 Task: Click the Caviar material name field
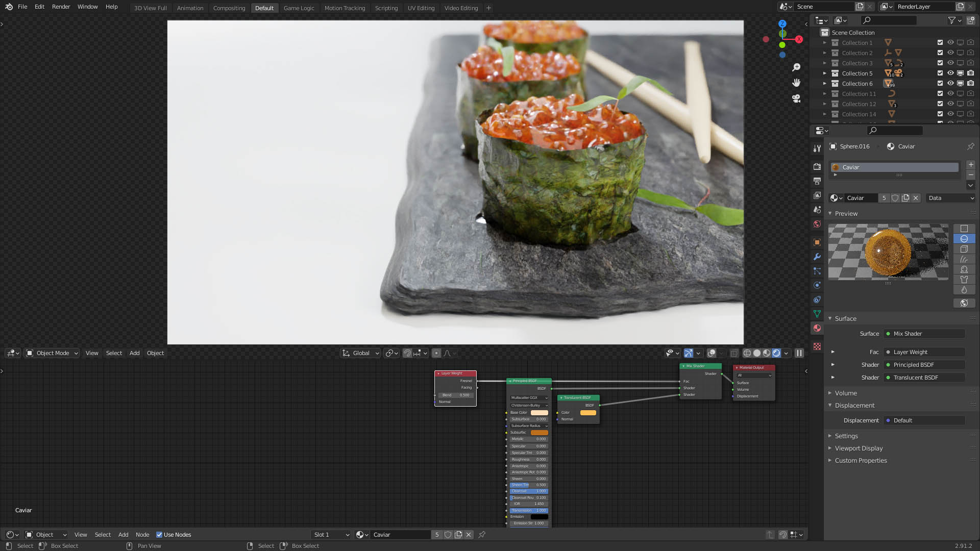coord(861,198)
